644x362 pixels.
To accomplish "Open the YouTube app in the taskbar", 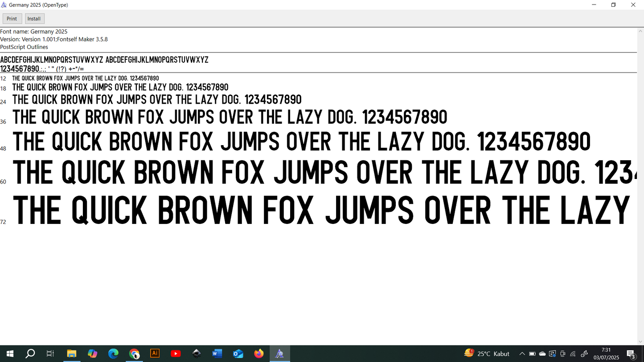I will (176, 354).
